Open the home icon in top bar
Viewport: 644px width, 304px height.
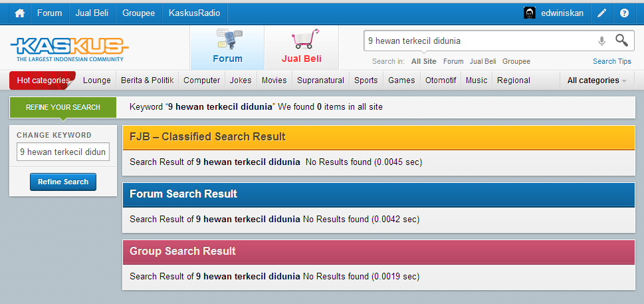[19, 13]
